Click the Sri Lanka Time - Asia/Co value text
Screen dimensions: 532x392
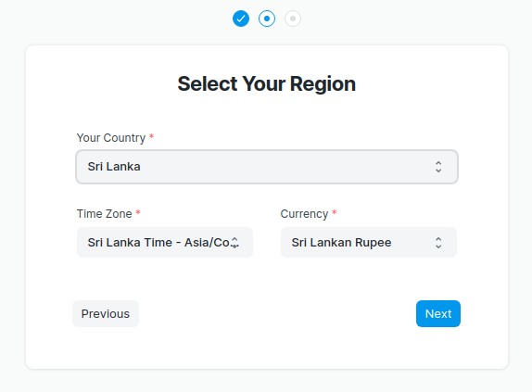[158, 243]
